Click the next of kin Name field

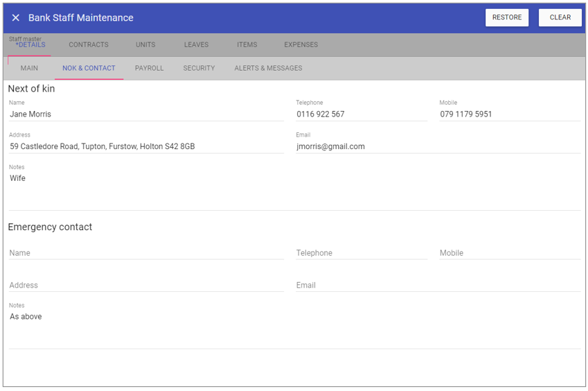point(145,114)
